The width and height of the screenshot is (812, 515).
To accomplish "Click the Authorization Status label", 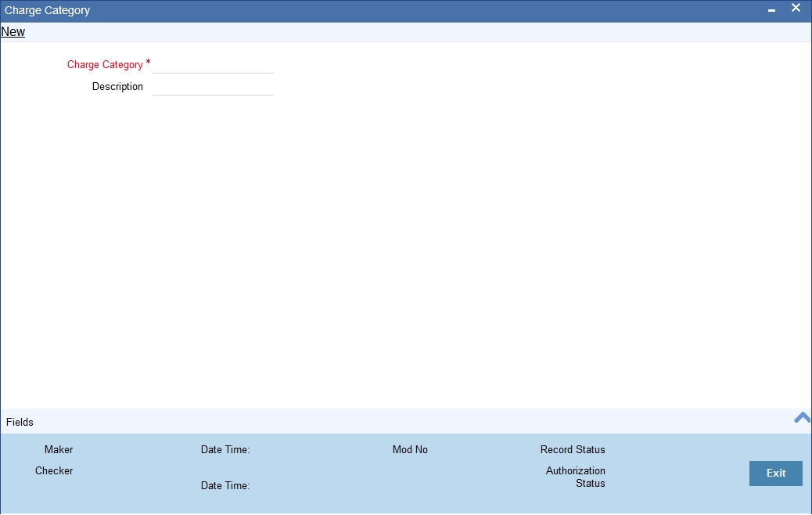I will 575,477.
